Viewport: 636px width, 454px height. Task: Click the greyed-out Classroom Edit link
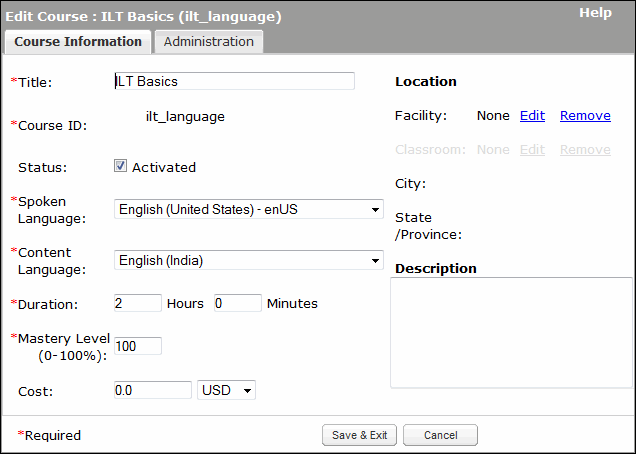[532, 150]
